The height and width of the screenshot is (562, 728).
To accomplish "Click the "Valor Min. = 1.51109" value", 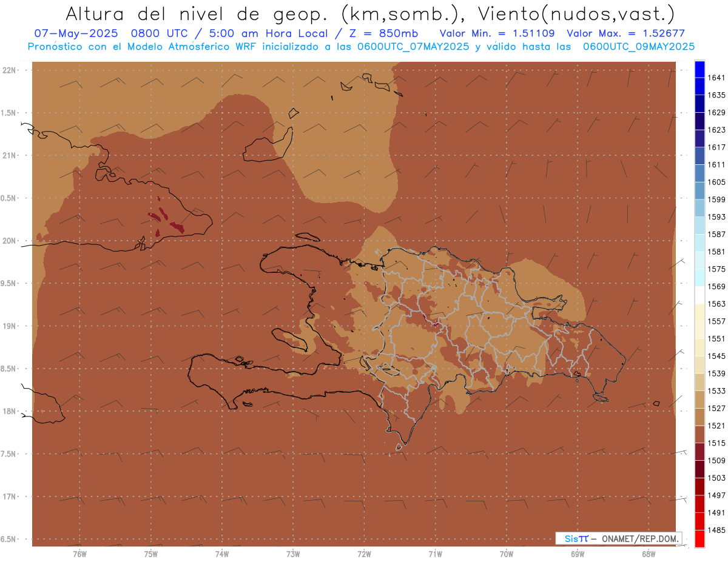I will 497,33.
